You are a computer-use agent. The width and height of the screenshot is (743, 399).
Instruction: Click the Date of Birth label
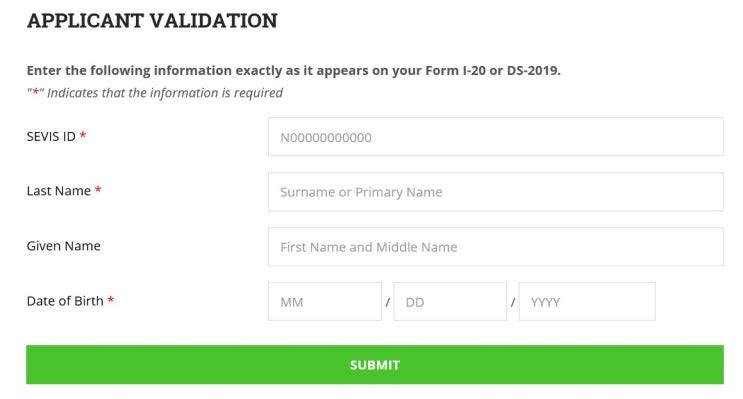click(x=65, y=301)
